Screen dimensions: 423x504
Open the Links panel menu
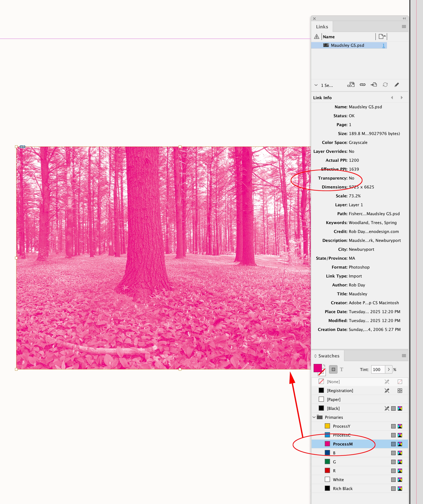click(x=404, y=27)
